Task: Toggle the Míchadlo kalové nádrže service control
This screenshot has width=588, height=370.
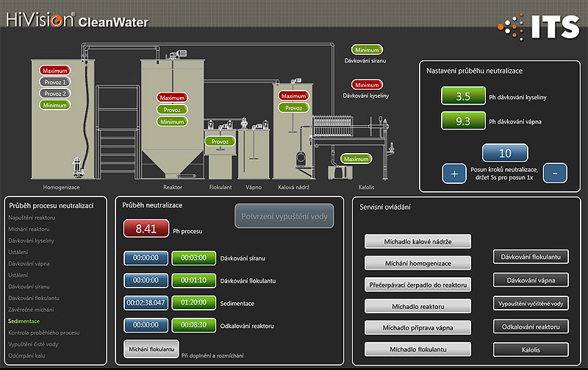Action: coord(417,242)
